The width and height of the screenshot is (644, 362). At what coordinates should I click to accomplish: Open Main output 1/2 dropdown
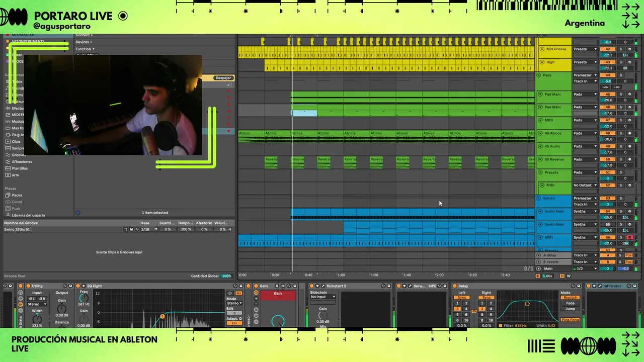(585, 268)
